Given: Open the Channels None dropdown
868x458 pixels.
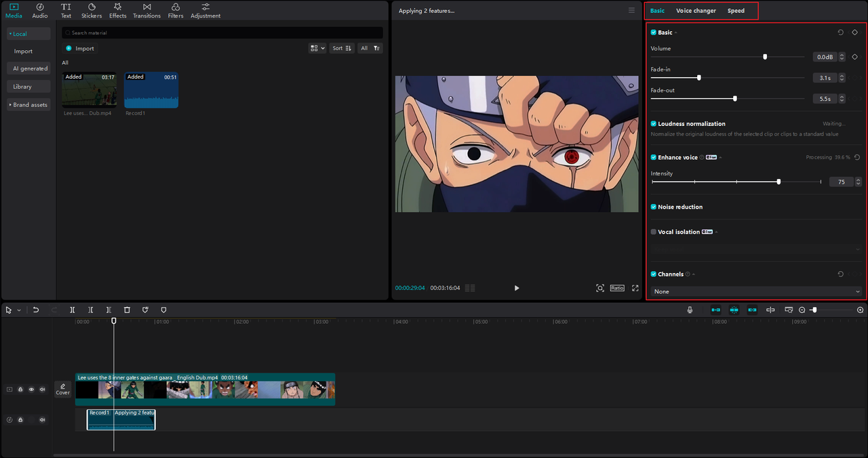Looking at the screenshot, I should coord(757,291).
